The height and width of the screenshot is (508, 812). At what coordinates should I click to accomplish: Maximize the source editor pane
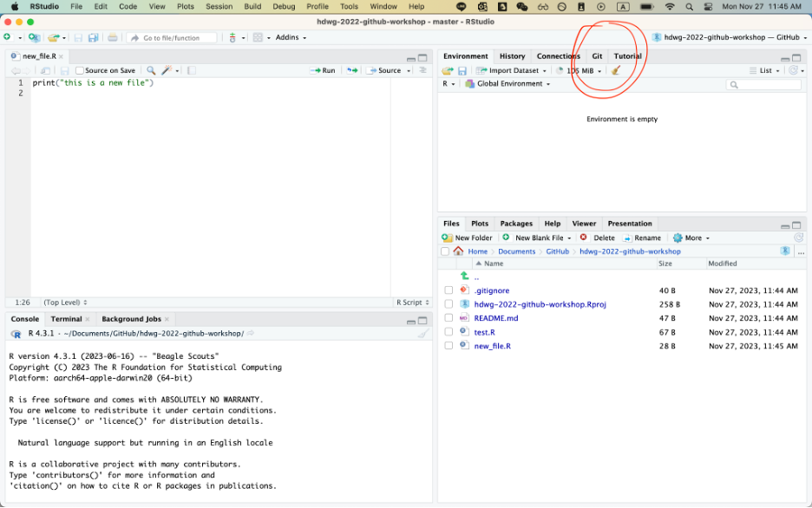(422, 58)
